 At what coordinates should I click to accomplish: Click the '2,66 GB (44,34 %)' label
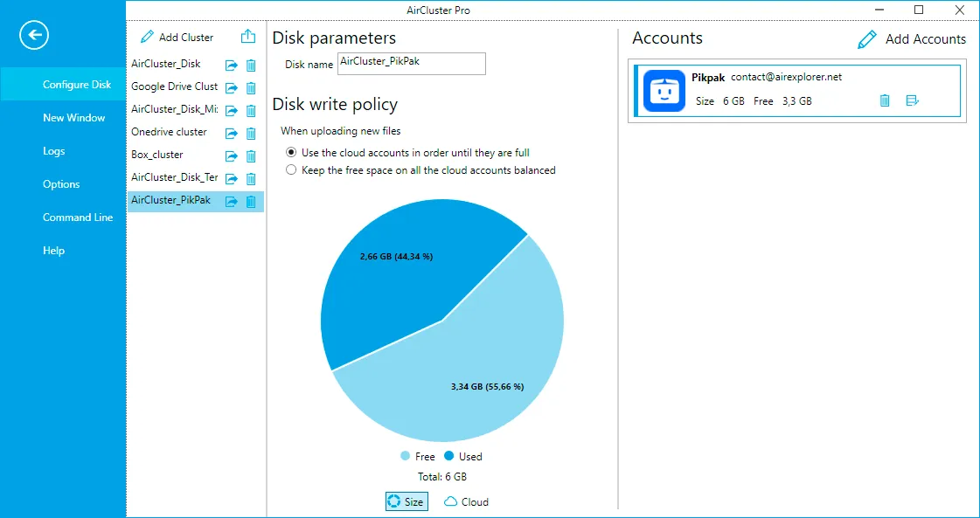(x=396, y=257)
